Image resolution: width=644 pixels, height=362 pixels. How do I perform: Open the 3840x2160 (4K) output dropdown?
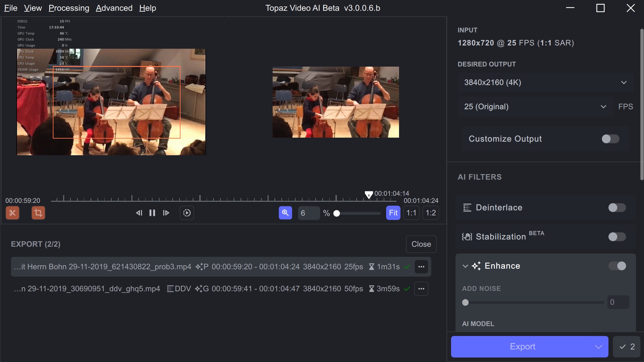tap(545, 82)
